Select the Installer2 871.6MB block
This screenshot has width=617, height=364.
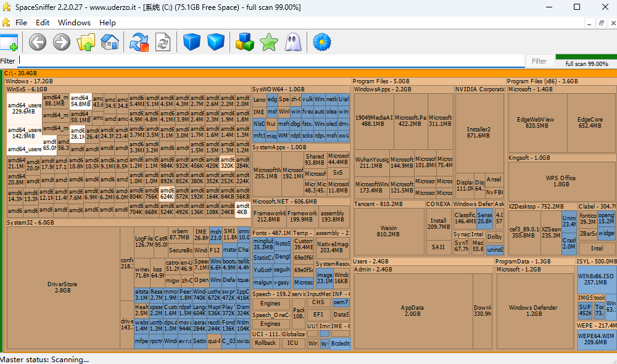click(479, 132)
